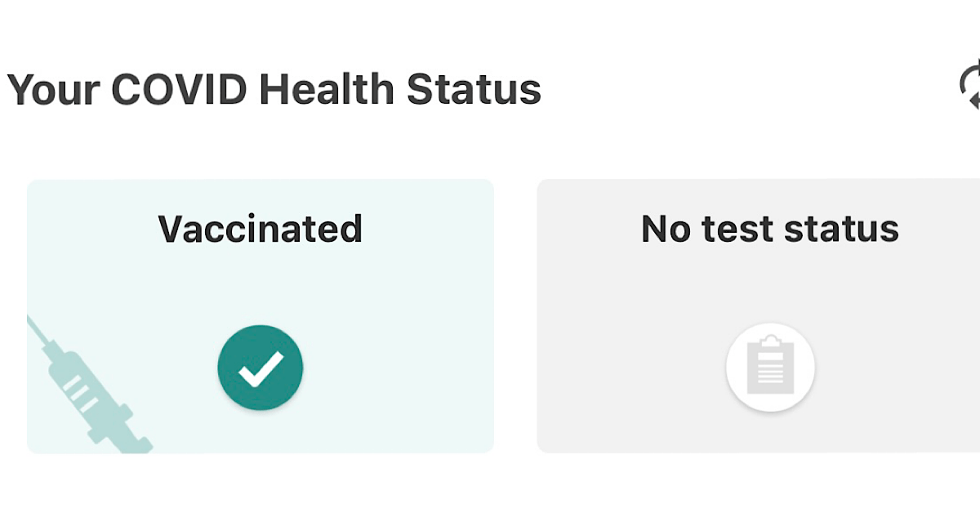
Task: Tap the syringe needle tip graphic
Action: coord(38,330)
